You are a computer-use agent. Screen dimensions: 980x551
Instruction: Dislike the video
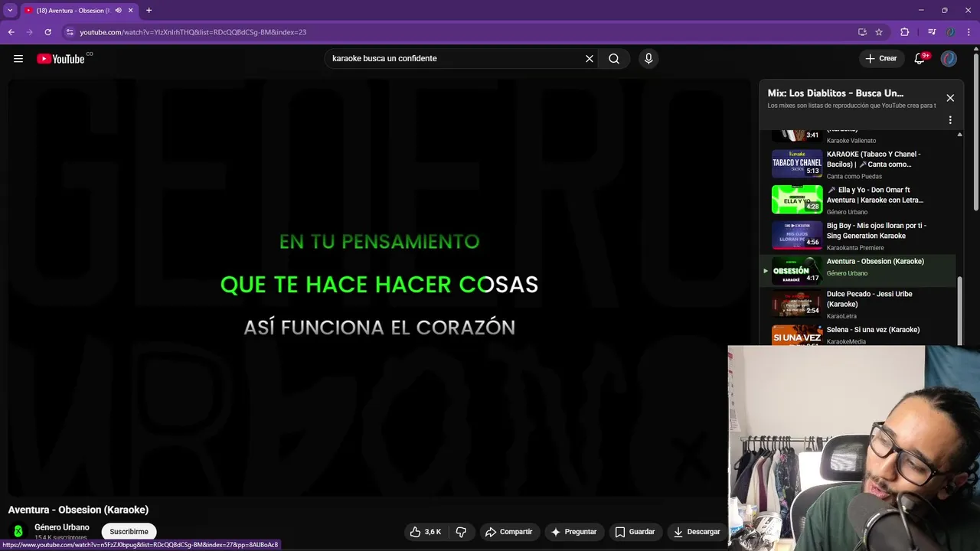pos(461,532)
